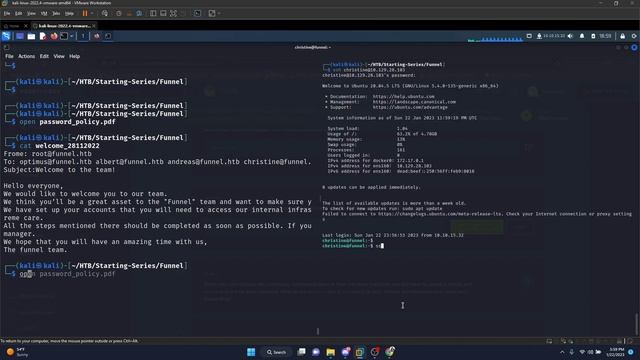This screenshot has height=360, width=640.
Task: Click the send Ctrl+Alt+Del toolbar icon
Action: 105,13
